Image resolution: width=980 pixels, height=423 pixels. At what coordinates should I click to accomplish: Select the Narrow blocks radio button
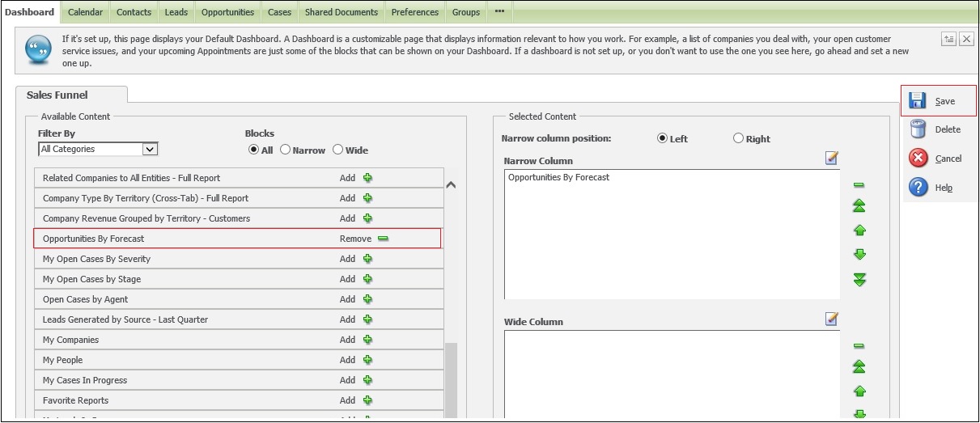coord(285,150)
